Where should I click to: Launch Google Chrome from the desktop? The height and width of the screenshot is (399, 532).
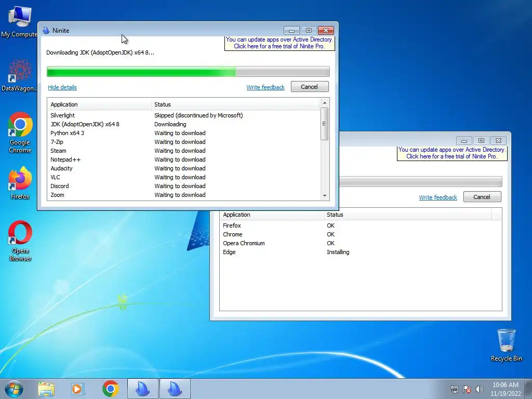pyautogui.click(x=20, y=132)
